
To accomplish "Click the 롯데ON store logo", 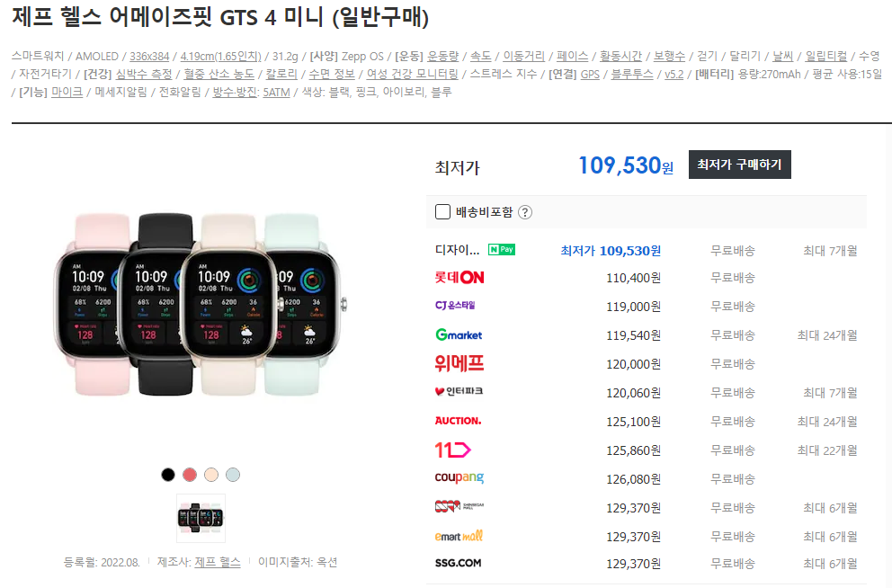I will click(x=459, y=278).
